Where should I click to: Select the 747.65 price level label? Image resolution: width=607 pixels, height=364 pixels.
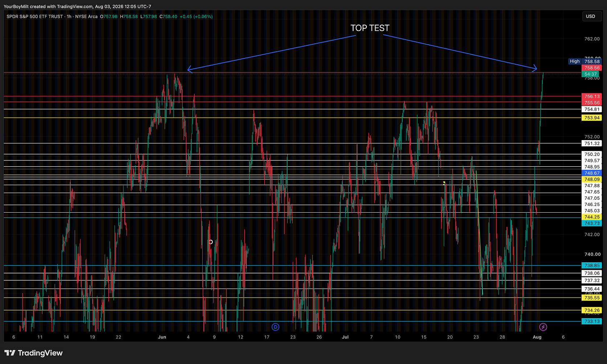coord(592,192)
